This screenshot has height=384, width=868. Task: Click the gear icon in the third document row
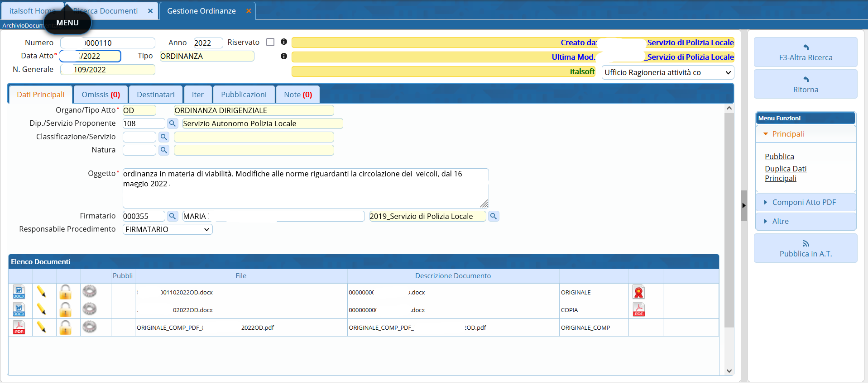point(90,327)
